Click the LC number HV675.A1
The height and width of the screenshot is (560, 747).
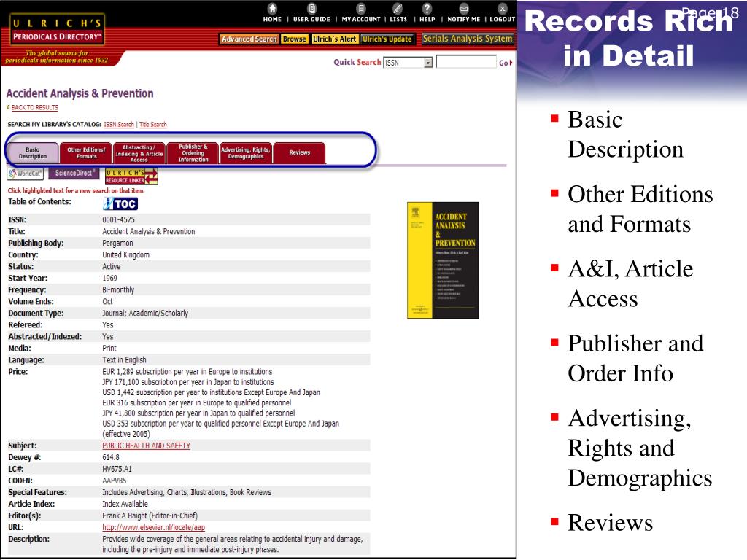coord(117,469)
